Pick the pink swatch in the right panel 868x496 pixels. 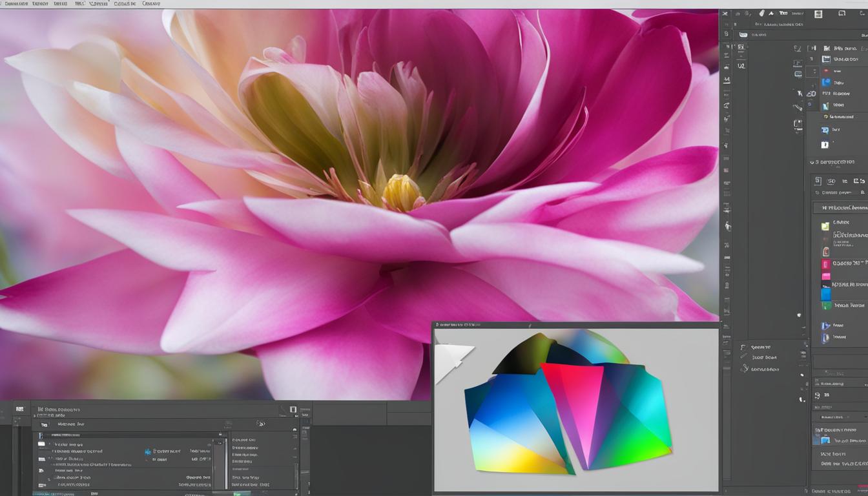pos(825,276)
